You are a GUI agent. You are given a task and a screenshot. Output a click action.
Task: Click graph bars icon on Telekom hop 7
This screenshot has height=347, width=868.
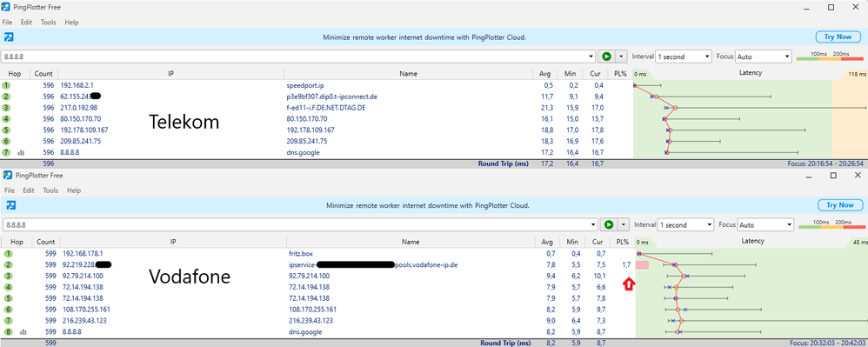click(21, 152)
